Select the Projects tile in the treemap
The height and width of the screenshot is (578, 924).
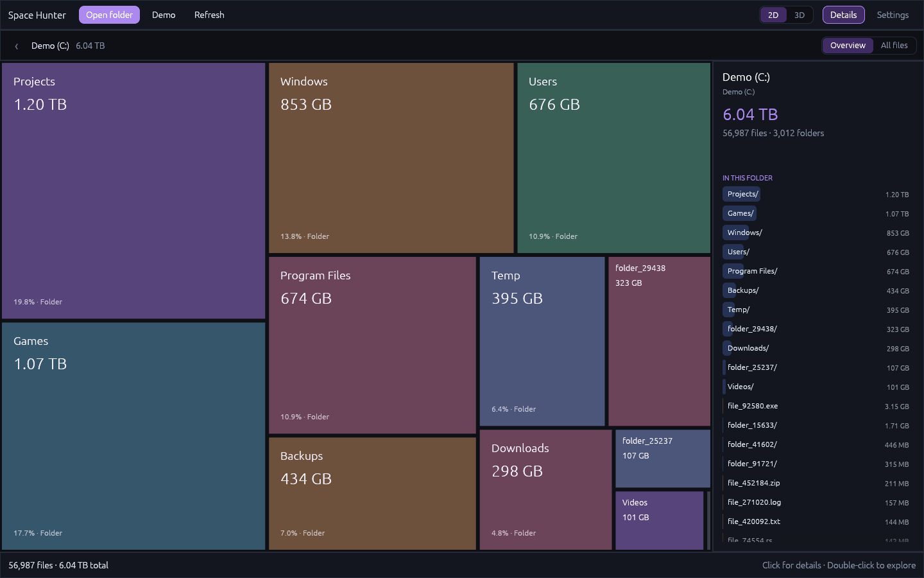(x=133, y=191)
